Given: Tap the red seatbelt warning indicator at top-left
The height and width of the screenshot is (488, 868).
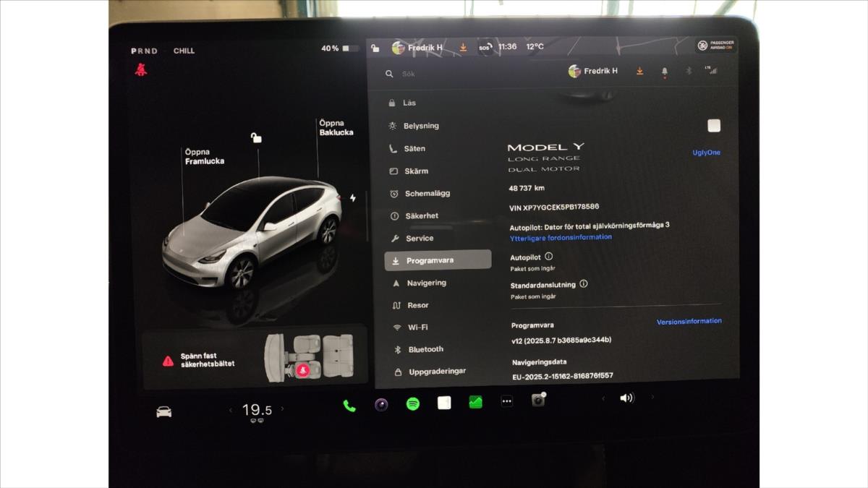Looking at the screenshot, I should click(x=141, y=70).
